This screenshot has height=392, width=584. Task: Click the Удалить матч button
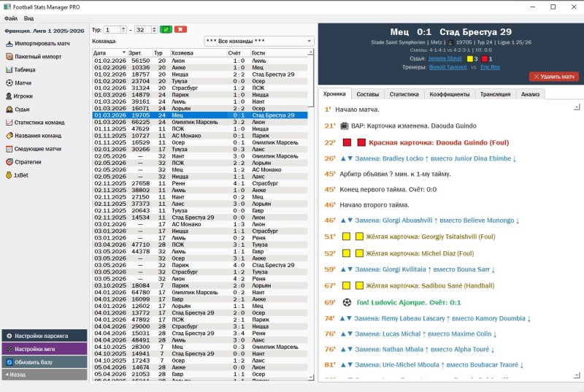[554, 77]
